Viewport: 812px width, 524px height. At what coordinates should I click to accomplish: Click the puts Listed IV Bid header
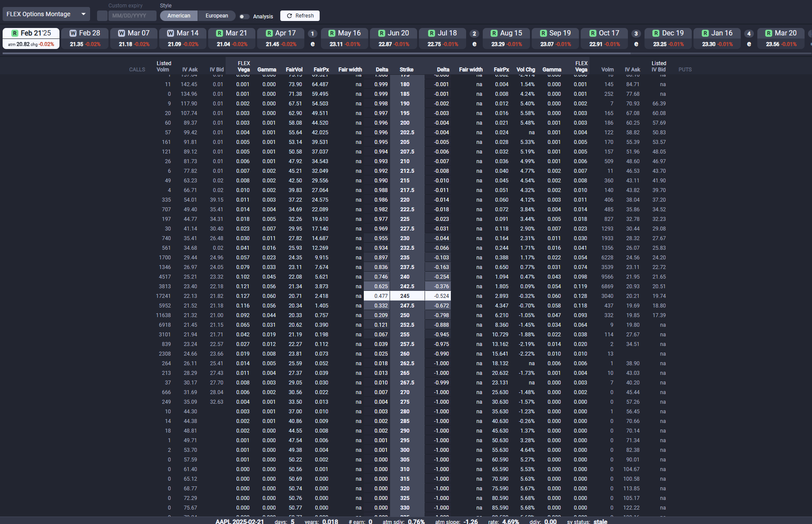tap(659, 66)
